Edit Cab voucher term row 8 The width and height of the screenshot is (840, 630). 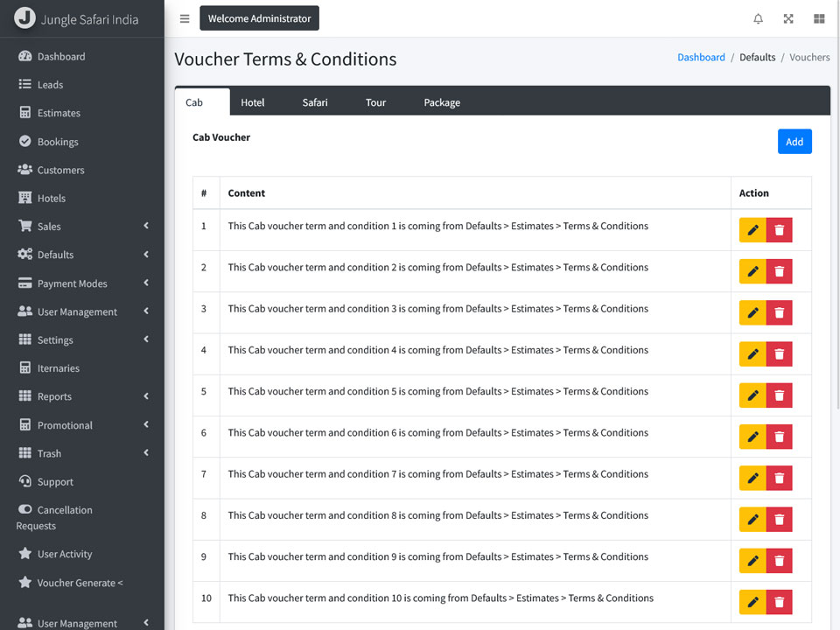(752, 519)
